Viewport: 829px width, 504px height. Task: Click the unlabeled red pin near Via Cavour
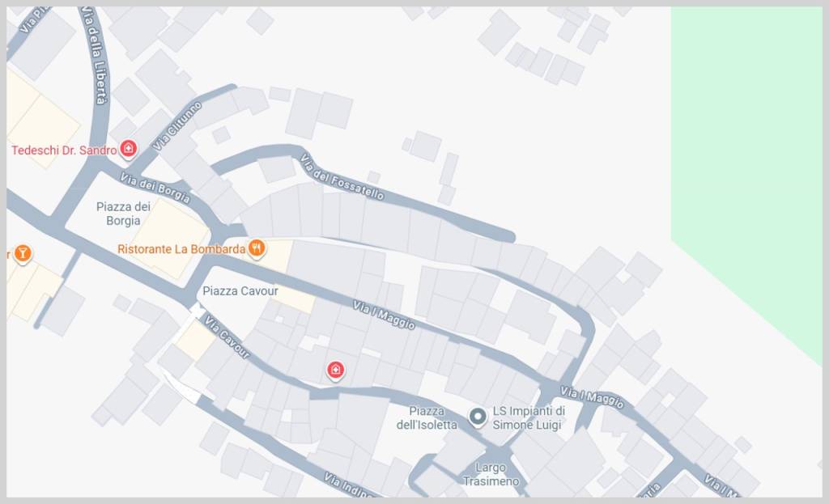(x=336, y=370)
